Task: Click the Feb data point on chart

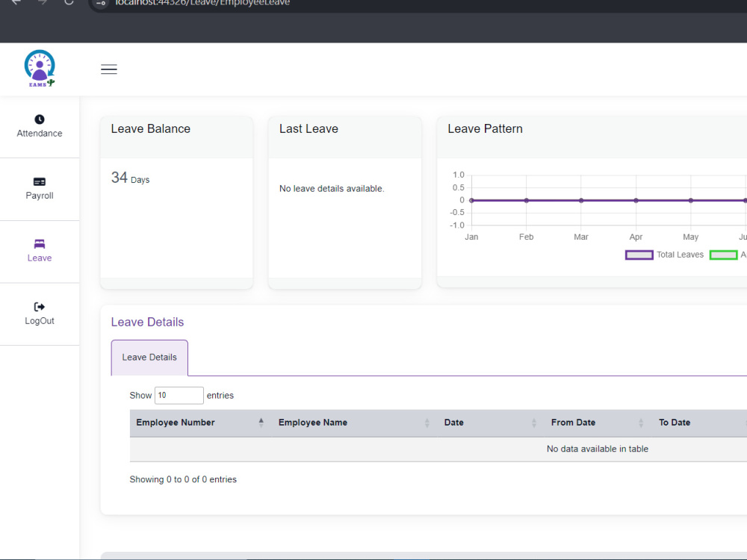Action: 527,200
